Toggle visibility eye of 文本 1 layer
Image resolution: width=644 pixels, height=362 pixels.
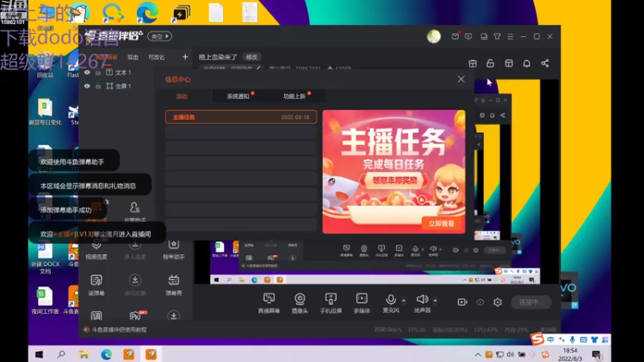point(87,72)
